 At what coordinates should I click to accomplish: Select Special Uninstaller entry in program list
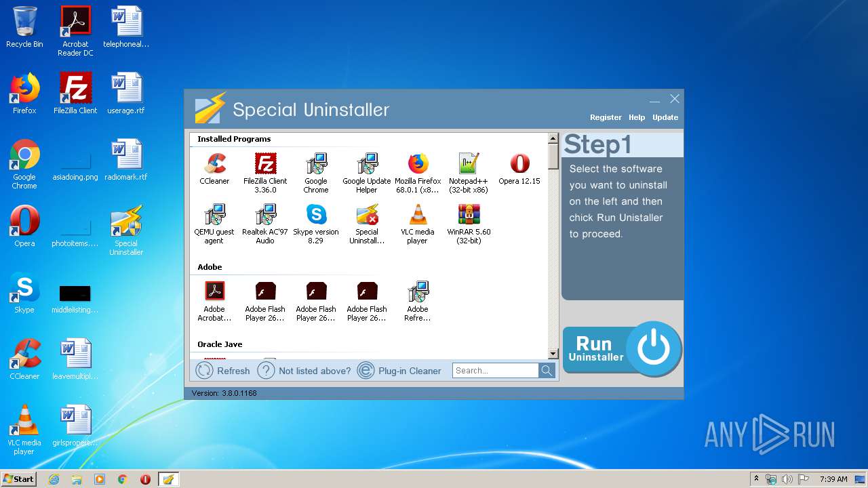367,224
